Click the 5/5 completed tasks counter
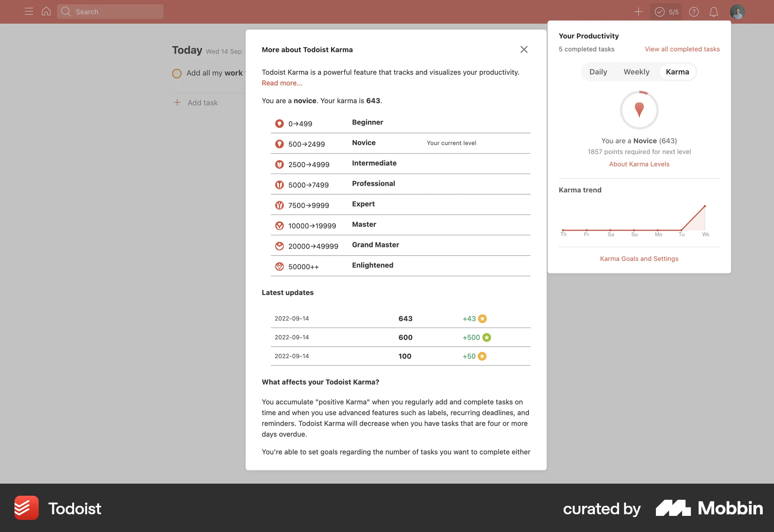 [x=666, y=12]
